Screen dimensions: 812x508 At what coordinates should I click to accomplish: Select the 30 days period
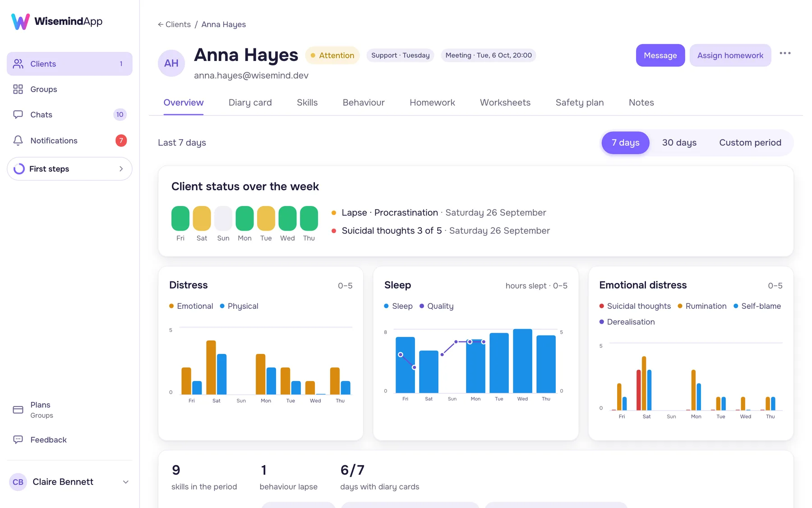click(x=679, y=143)
